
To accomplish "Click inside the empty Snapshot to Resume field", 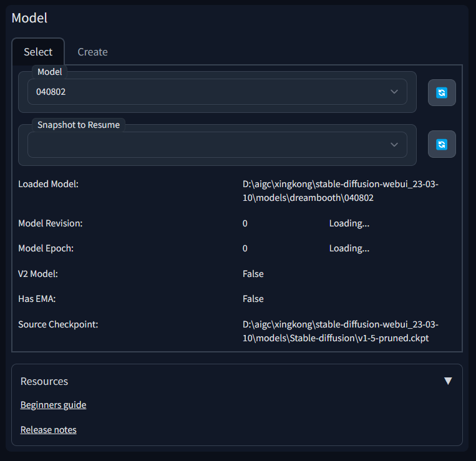I will (x=206, y=145).
